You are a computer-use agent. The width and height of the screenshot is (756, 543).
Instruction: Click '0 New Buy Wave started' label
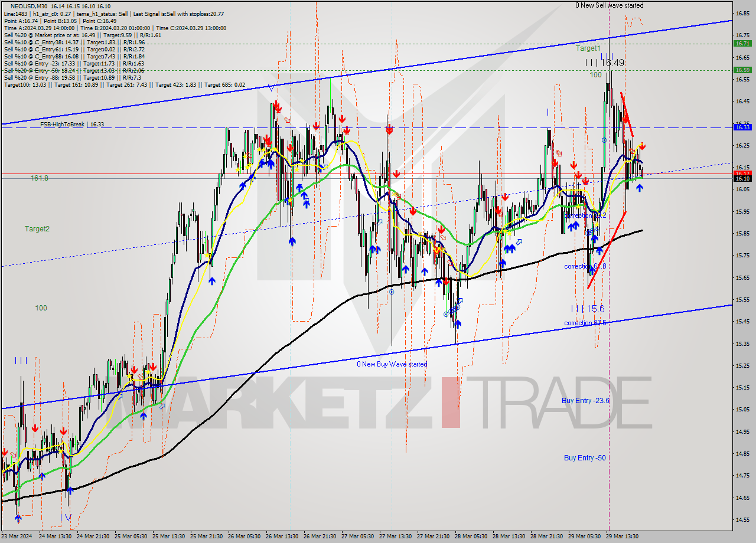tap(392, 364)
